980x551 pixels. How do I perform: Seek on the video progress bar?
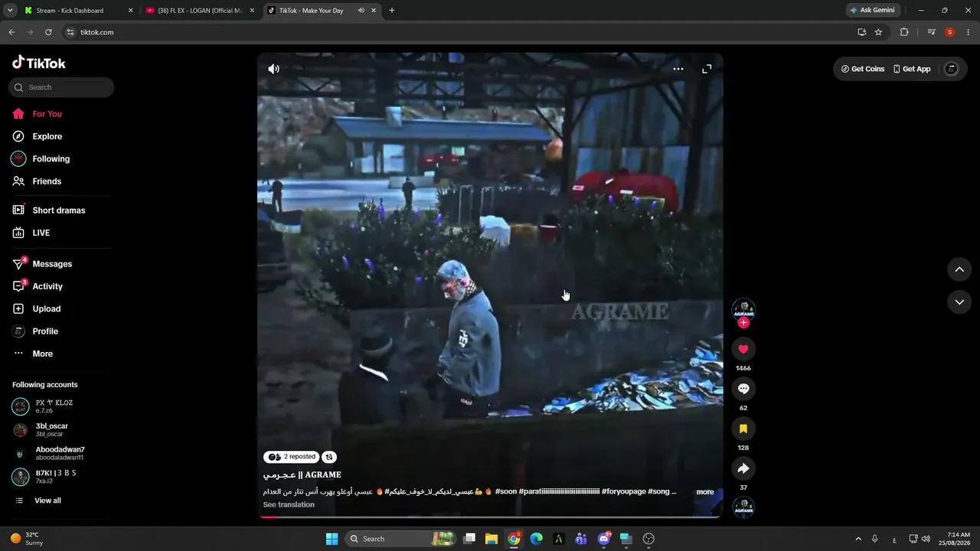pyautogui.click(x=490, y=517)
